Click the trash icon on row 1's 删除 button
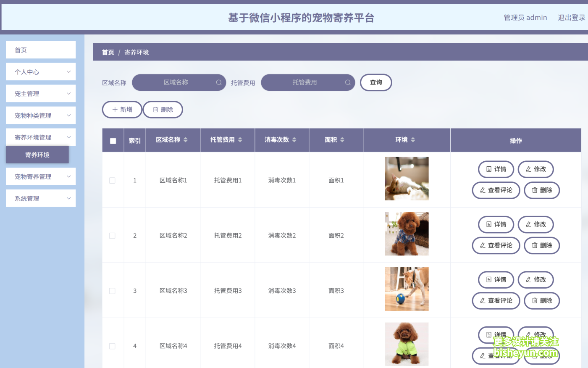 click(x=534, y=190)
